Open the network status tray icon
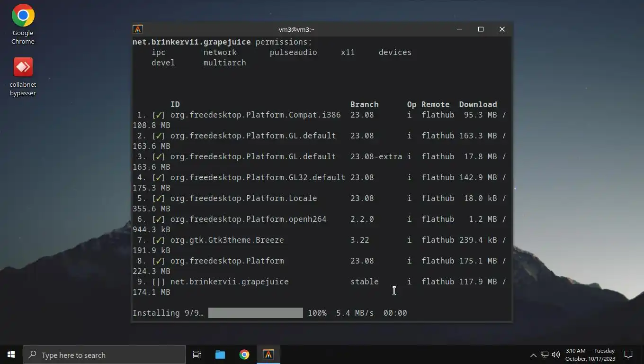Image resolution: width=644 pixels, height=364 pixels. click(545, 355)
